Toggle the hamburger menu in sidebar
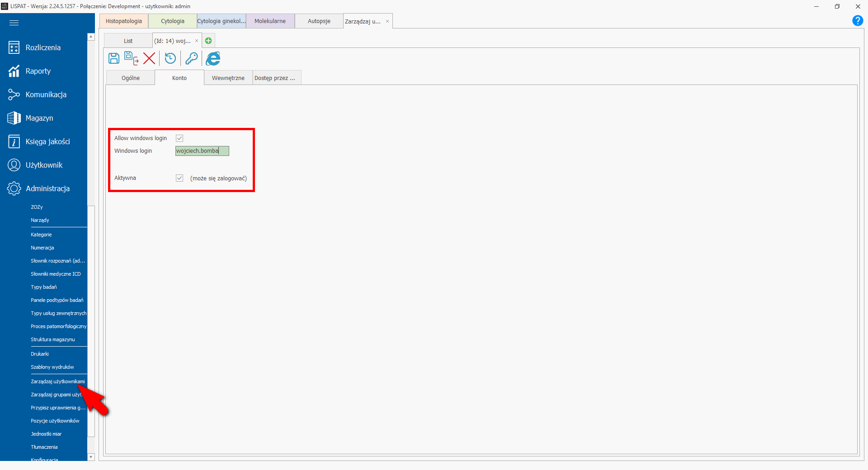 (x=14, y=23)
